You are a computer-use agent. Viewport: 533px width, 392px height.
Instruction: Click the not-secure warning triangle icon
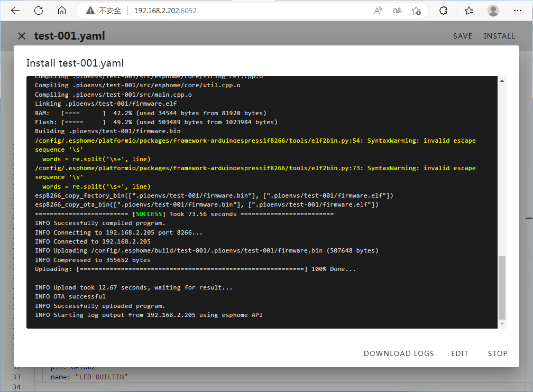pyautogui.click(x=90, y=11)
